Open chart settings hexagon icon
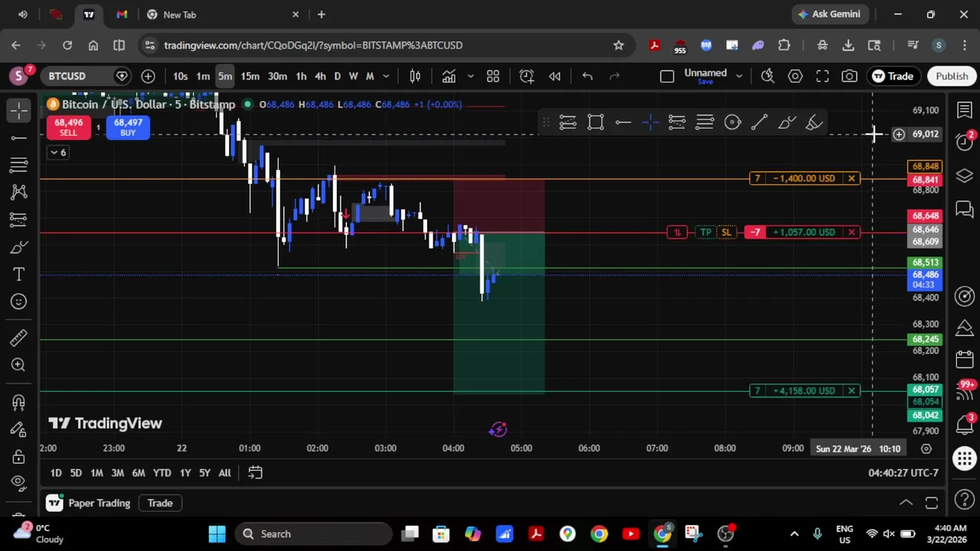Screen dimensions: 980x551 click(x=795, y=76)
